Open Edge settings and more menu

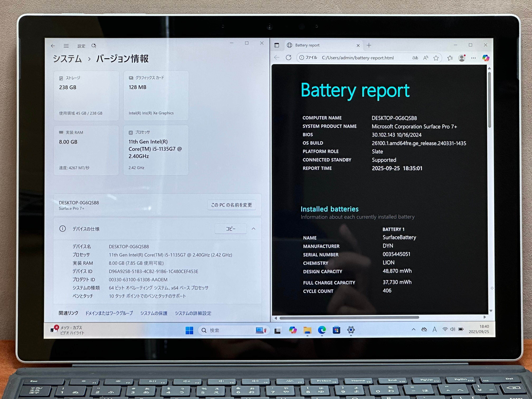pos(473,58)
